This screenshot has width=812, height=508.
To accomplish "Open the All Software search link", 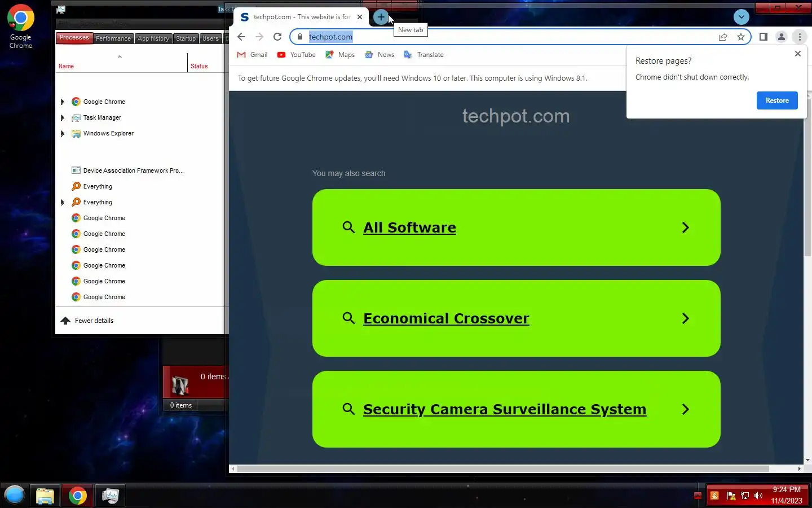I will pos(409,227).
